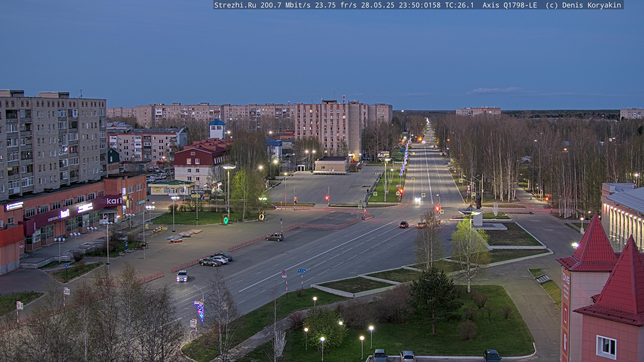
Task: Click the "Axis Q1798-LE" camera model text
Action: point(510,5)
